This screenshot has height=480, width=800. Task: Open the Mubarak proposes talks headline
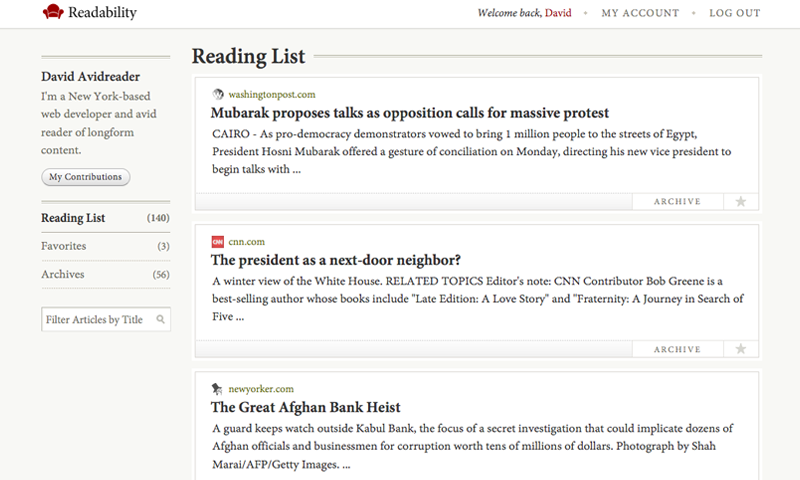[x=410, y=113]
